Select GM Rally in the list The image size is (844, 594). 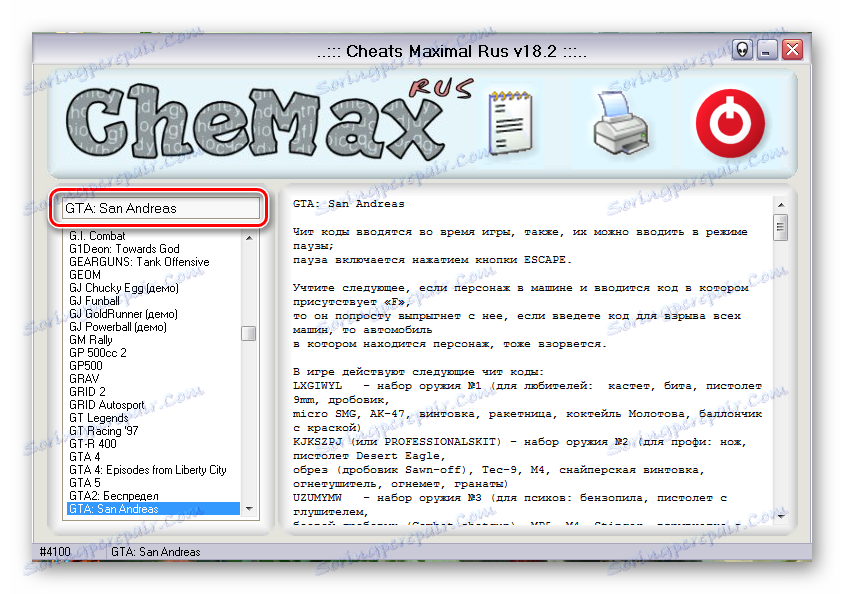90,340
